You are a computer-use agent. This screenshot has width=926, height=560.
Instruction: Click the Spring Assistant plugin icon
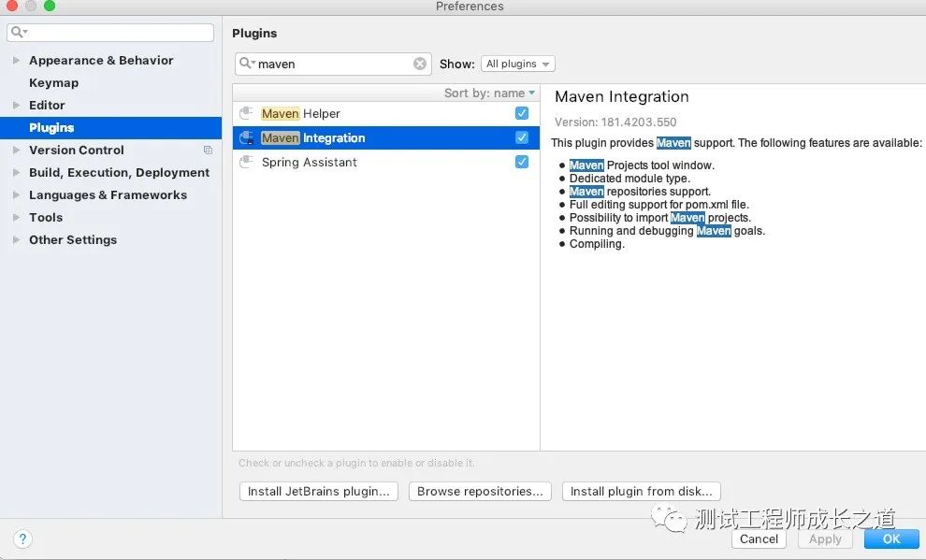[246, 163]
